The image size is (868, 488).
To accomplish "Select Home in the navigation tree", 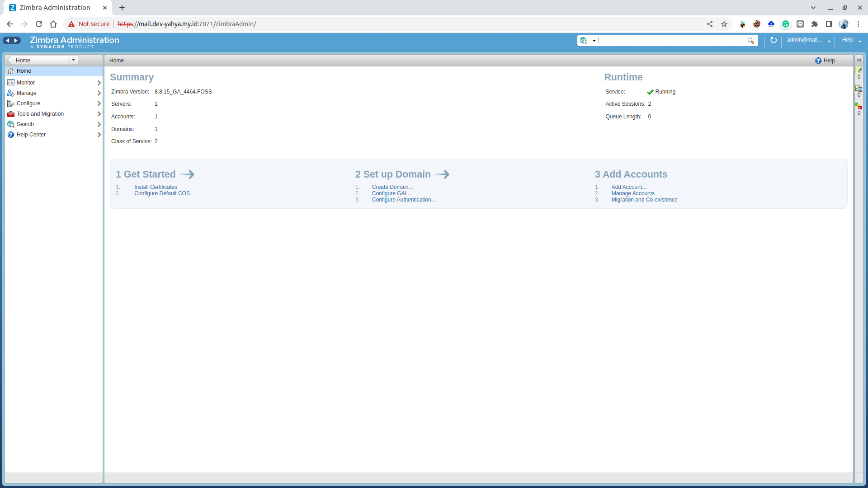I will (54, 71).
